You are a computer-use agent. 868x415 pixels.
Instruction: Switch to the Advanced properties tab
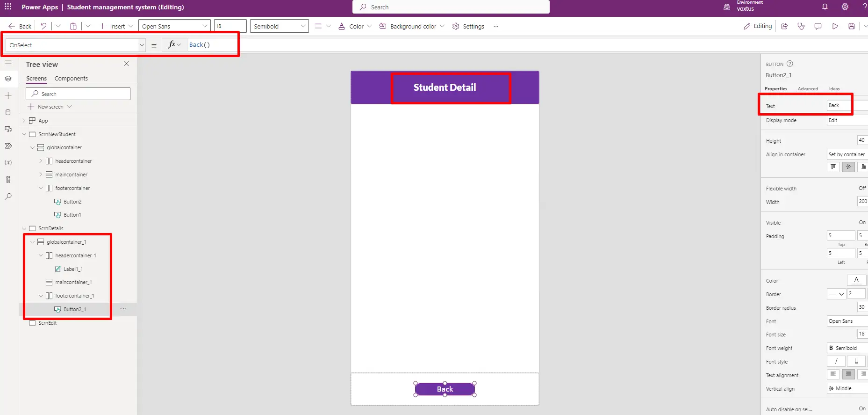tap(808, 89)
